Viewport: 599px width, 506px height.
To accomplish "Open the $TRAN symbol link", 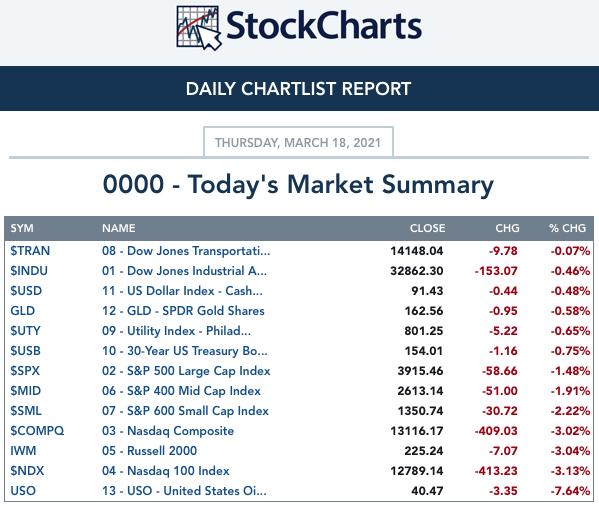I will (x=30, y=251).
